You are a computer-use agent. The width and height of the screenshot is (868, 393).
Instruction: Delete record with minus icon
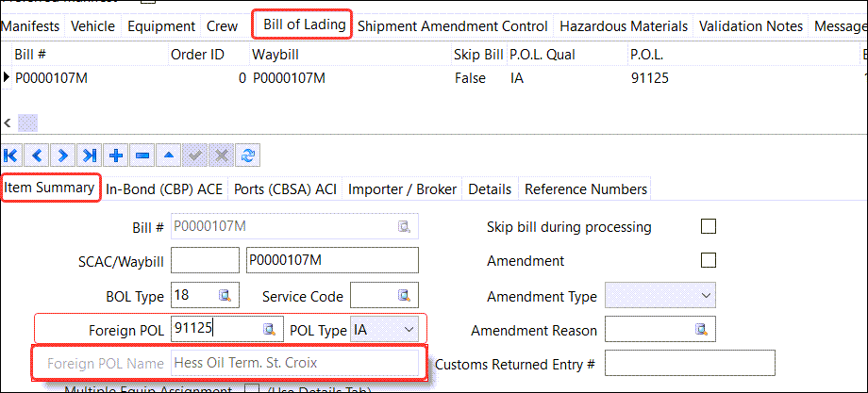143,155
